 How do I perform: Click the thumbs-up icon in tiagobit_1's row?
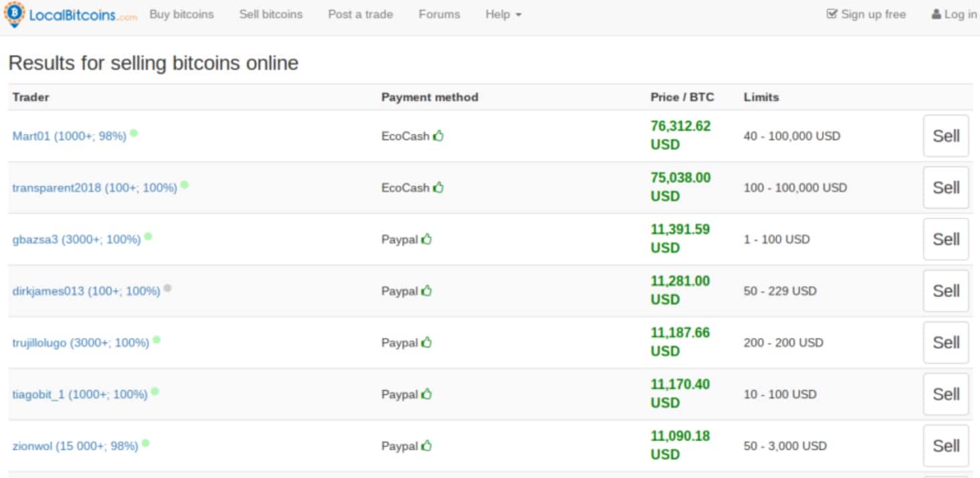point(427,394)
